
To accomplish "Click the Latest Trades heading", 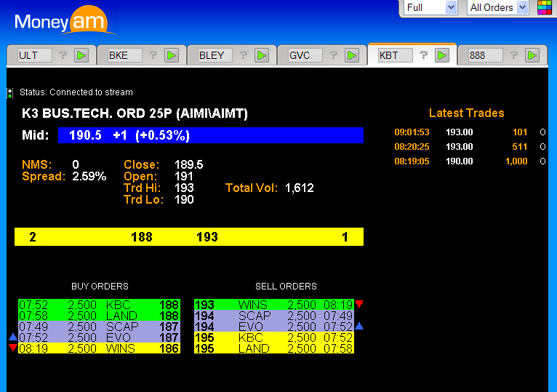I will (466, 113).
